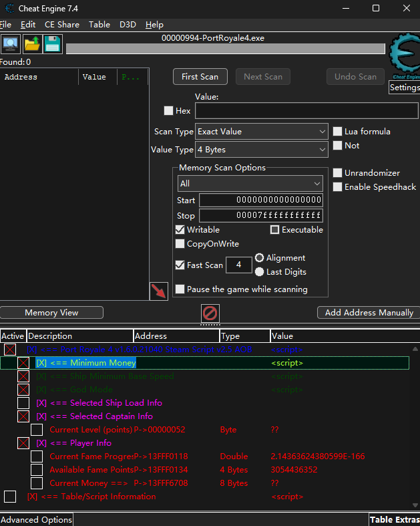
Task: Open the memory region All dropdown
Action: point(250,184)
